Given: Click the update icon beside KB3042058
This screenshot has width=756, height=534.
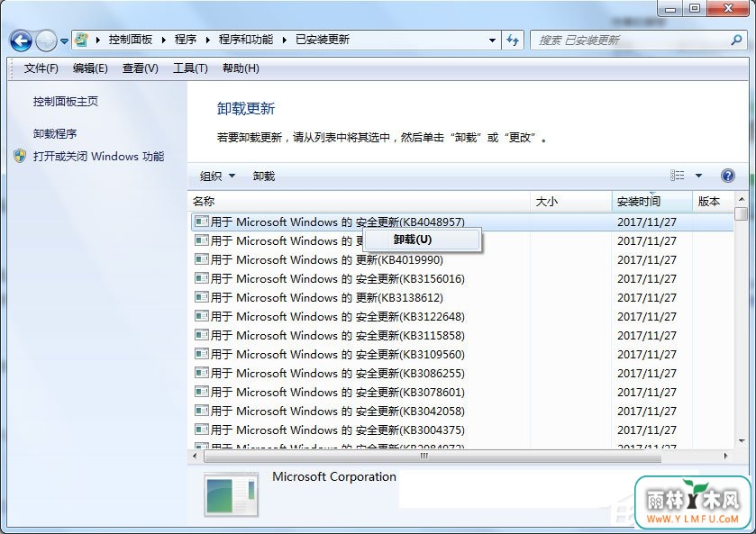Looking at the screenshot, I should pyautogui.click(x=202, y=411).
